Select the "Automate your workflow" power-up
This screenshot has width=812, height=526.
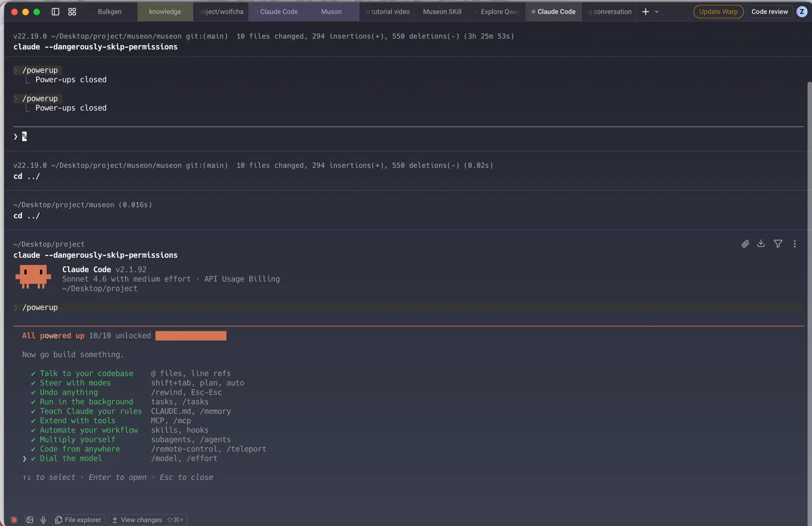click(x=89, y=431)
